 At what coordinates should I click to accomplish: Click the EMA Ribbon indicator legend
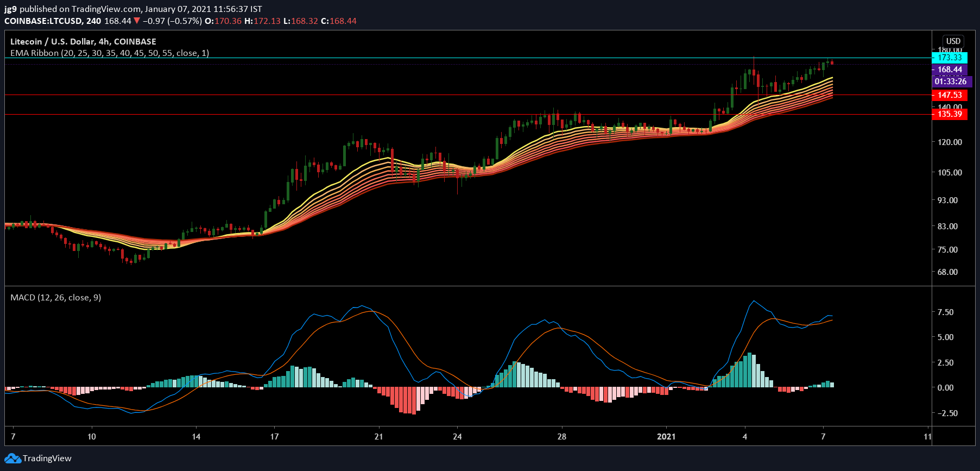pyautogui.click(x=110, y=53)
